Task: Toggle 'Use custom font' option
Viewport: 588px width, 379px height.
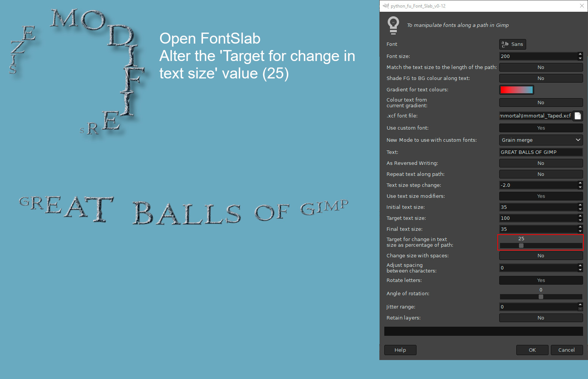Action: click(x=541, y=128)
